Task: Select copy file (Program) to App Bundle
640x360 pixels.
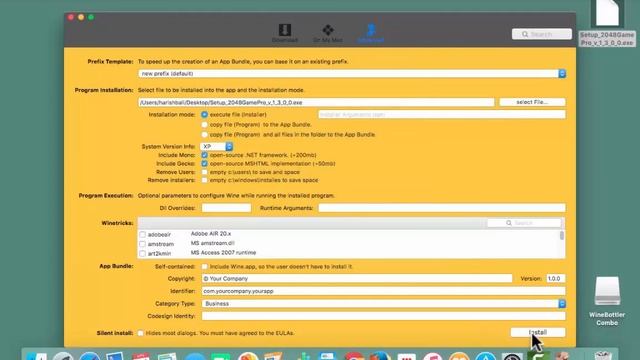Action: tap(204, 124)
